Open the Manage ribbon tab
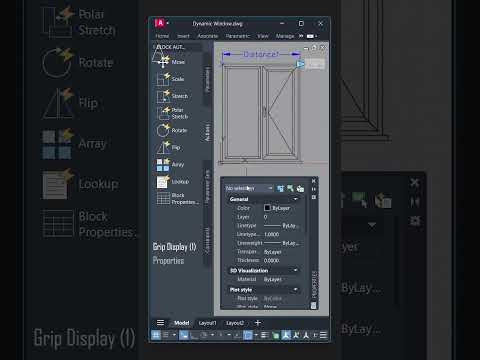This screenshot has height=360, width=480. 285,36
